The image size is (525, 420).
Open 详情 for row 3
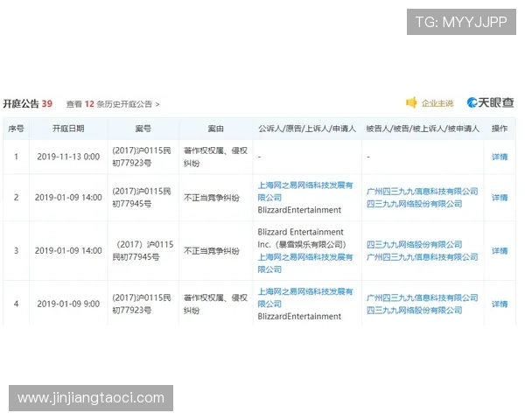point(500,251)
